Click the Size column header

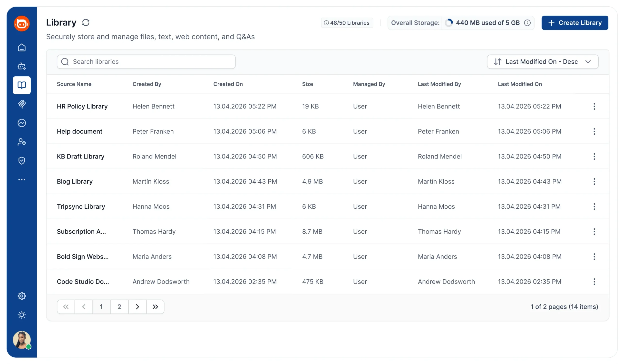[307, 84]
